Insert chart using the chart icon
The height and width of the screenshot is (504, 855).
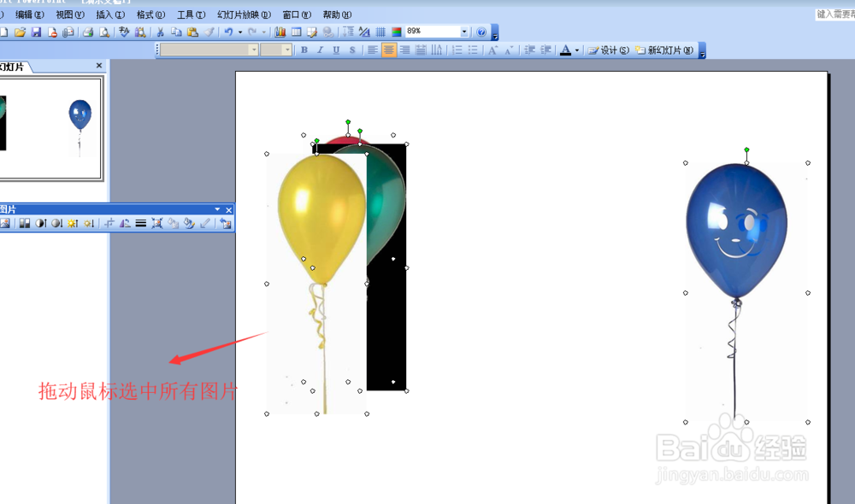(280, 32)
